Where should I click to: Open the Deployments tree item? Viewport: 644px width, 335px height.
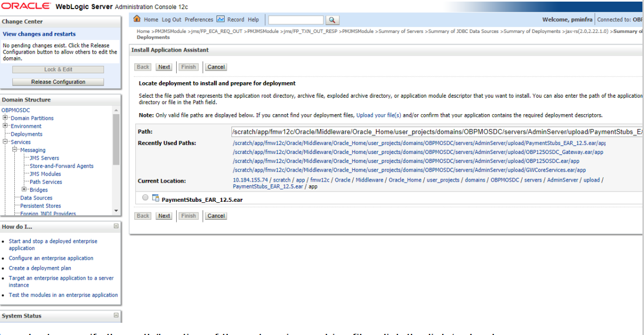[x=27, y=134]
